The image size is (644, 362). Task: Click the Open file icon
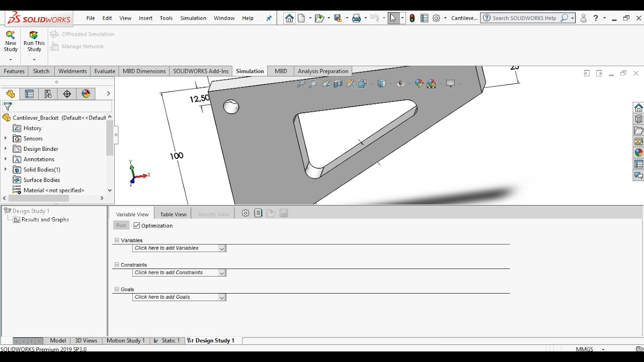pos(319,18)
